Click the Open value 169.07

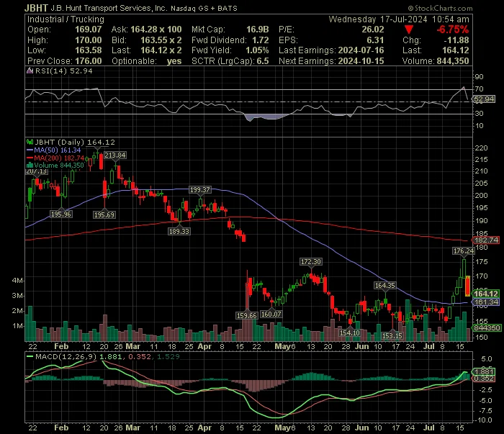[x=89, y=30]
